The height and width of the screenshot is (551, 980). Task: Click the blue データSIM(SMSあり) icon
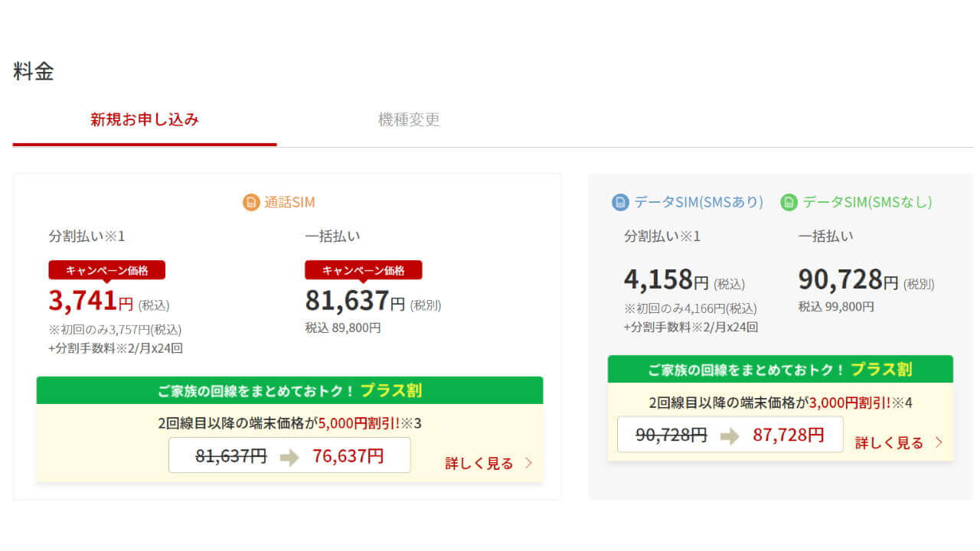tap(620, 202)
